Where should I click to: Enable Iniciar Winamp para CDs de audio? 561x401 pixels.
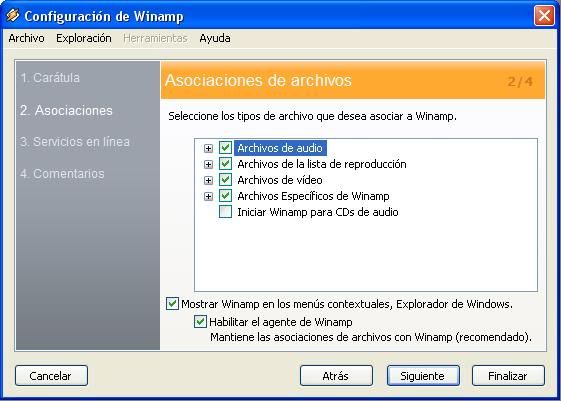pyautogui.click(x=225, y=212)
